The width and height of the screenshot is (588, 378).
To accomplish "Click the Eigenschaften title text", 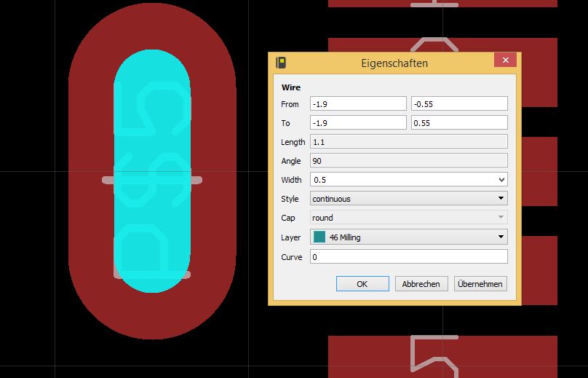I will [x=394, y=63].
